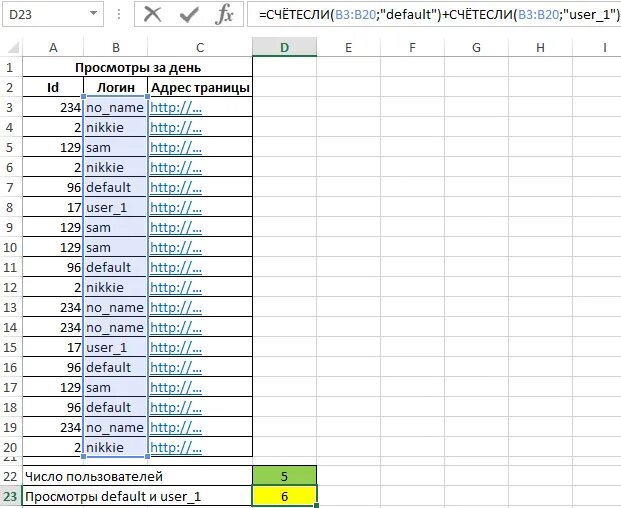This screenshot has width=621, height=508.
Task: Click the 'Адрес траницы' heading cell
Action: pos(200,87)
